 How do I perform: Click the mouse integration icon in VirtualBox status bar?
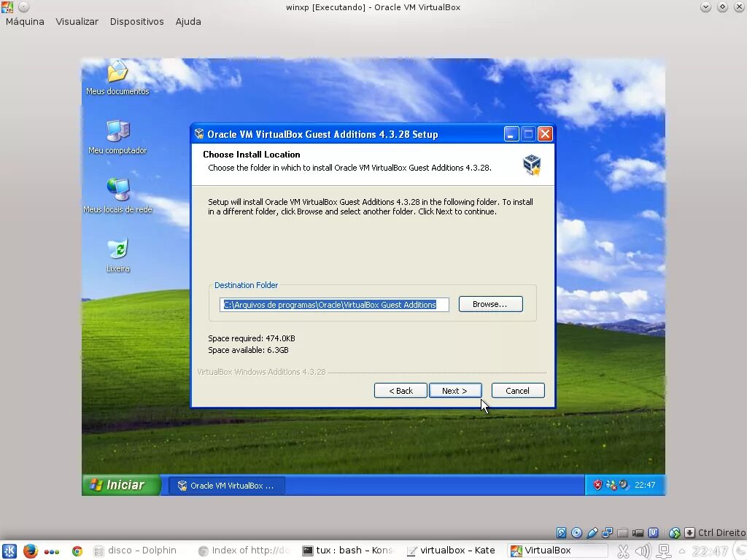click(x=674, y=532)
